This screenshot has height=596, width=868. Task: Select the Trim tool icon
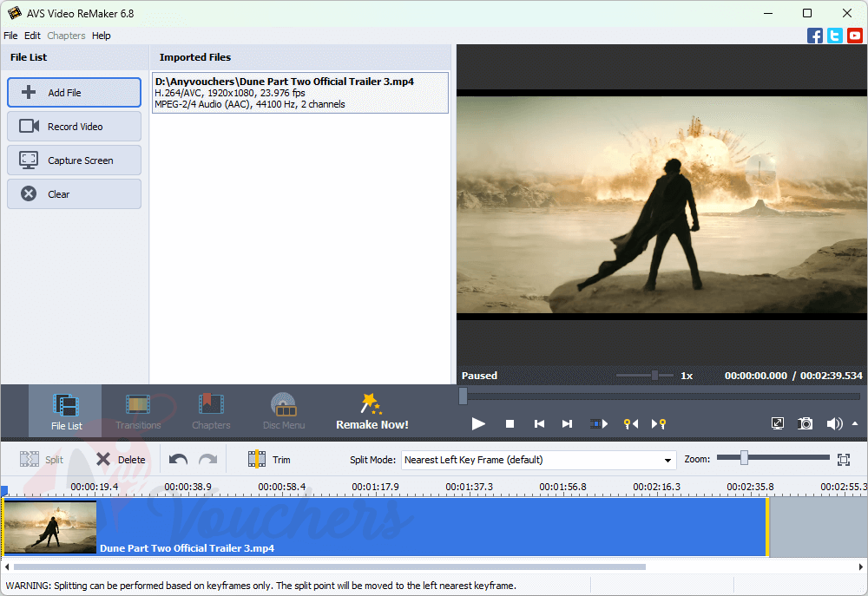pos(256,458)
